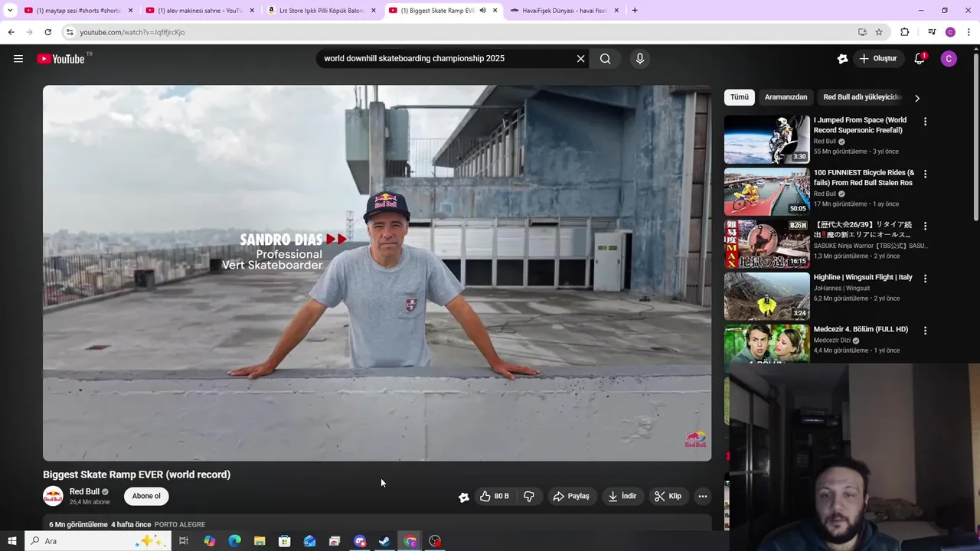Click the Oluştur create button
Image resolution: width=980 pixels, height=551 pixels.
tap(877, 59)
